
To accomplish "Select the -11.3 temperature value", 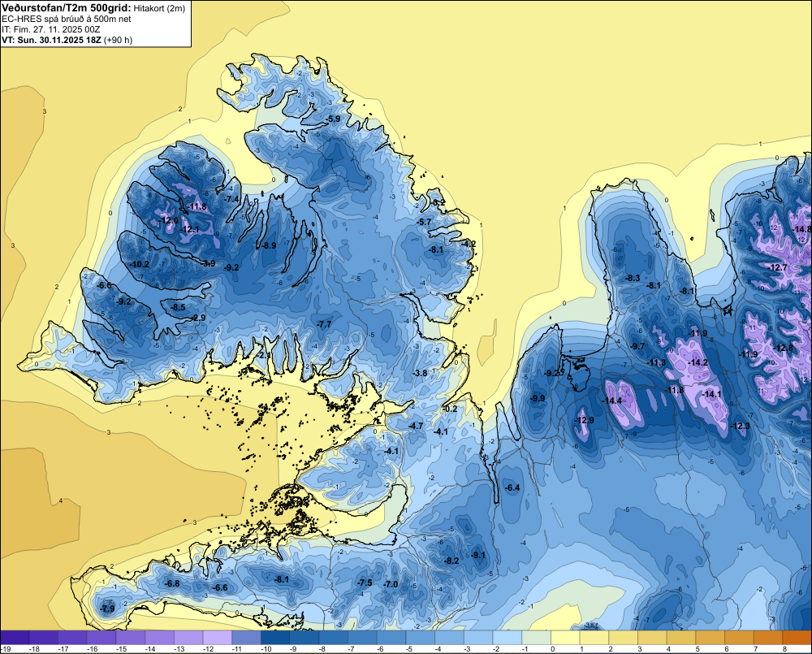I will coord(656,362).
